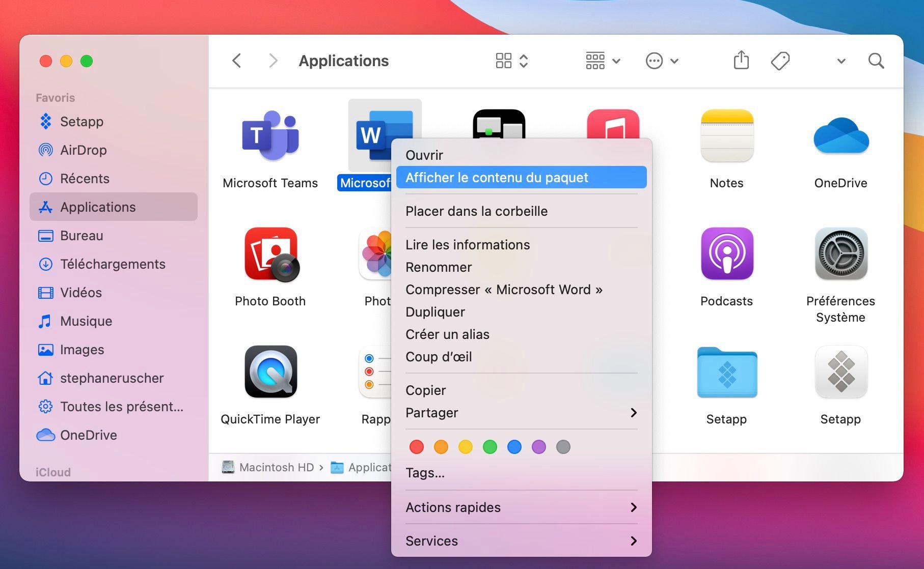Click the Share icon in the toolbar
924x569 pixels.
(741, 61)
